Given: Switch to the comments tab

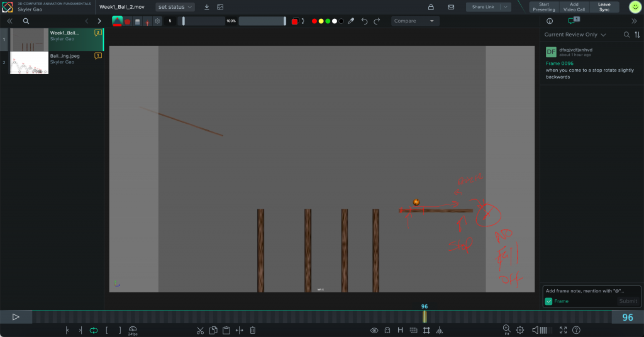Looking at the screenshot, I should pyautogui.click(x=572, y=21).
